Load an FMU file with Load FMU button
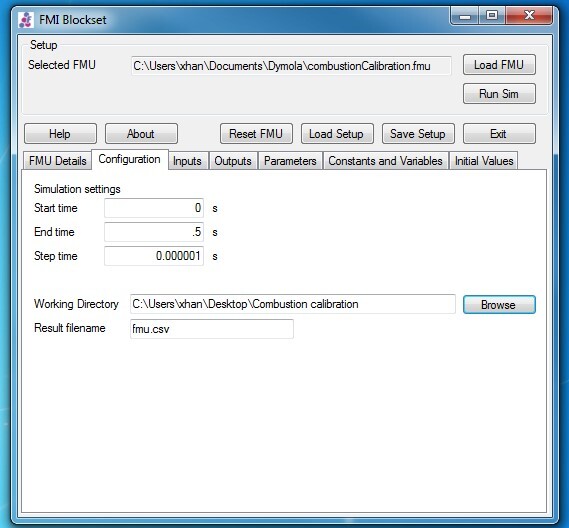569x528 pixels. point(499,65)
